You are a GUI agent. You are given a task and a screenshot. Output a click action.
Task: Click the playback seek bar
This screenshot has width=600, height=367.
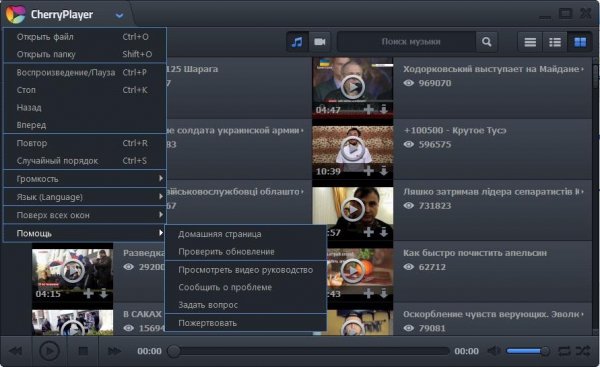click(x=308, y=351)
